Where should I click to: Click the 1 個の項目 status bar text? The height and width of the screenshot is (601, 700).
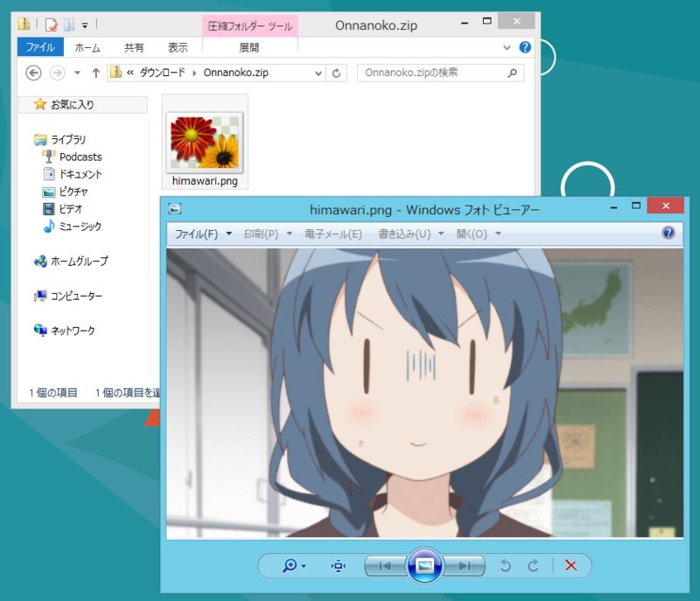pyautogui.click(x=53, y=393)
